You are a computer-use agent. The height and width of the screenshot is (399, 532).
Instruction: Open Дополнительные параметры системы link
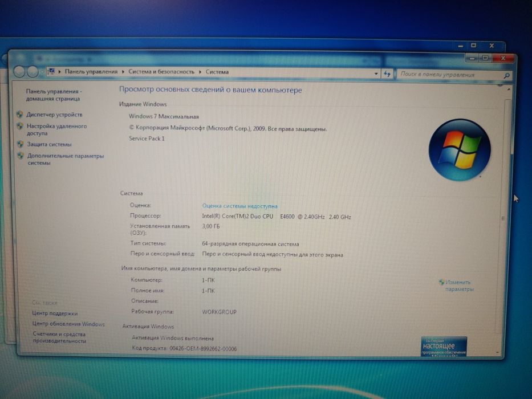pos(66,159)
